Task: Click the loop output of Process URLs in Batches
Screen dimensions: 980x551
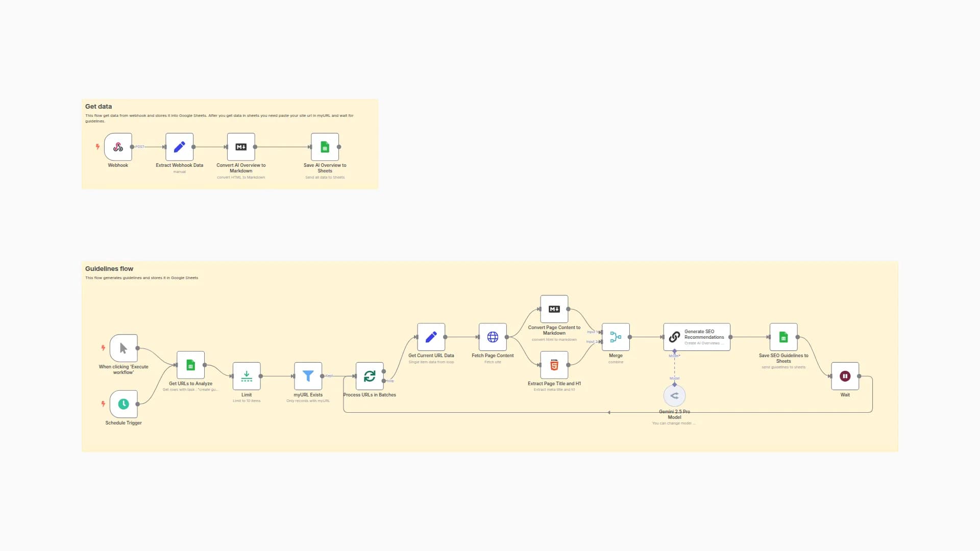Action: click(x=384, y=381)
